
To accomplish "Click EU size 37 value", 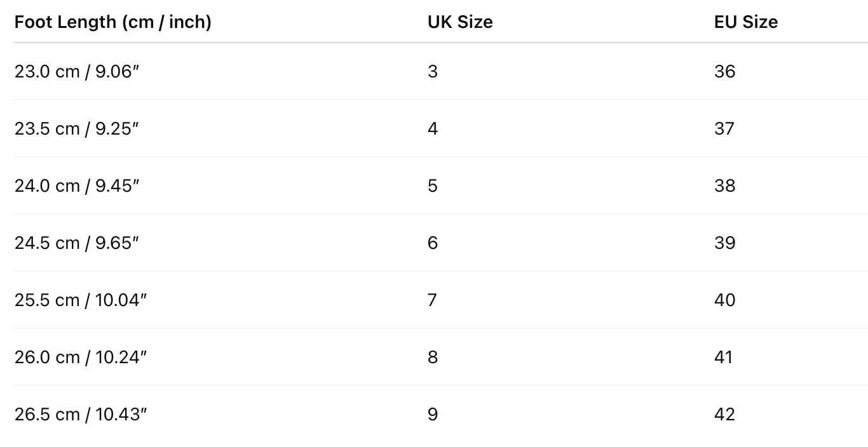I will tap(724, 128).
